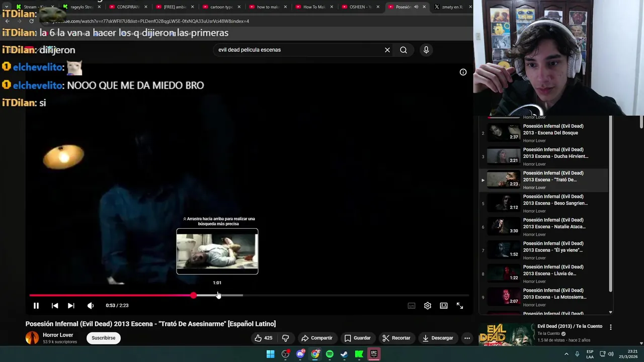This screenshot has width=644, height=362.
Task: Open Te la Cuento channel name
Action: tap(548, 333)
